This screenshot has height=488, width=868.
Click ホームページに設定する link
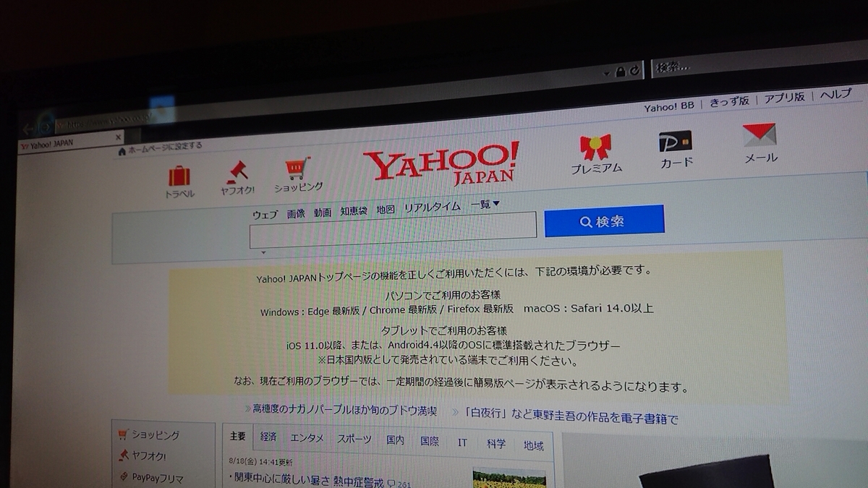(x=166, y=147)
